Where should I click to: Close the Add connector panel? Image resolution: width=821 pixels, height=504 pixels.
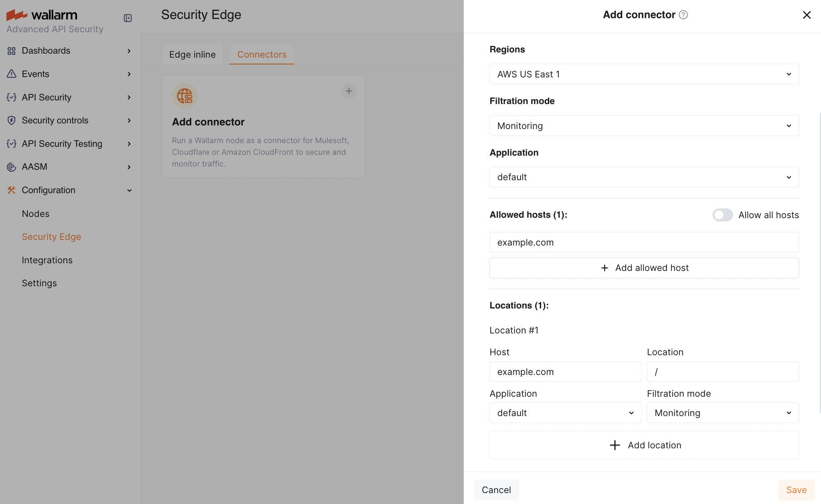[x=806, y=15]
